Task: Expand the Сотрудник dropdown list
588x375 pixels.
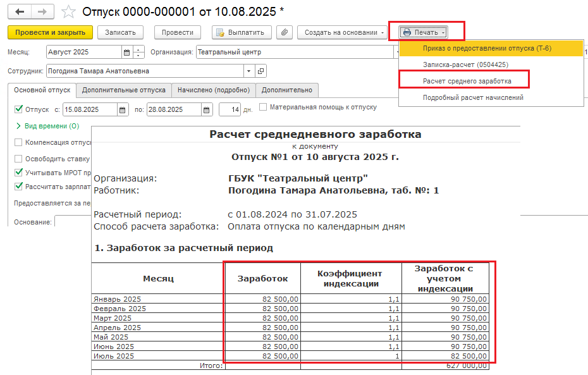Action: point(249,71)
